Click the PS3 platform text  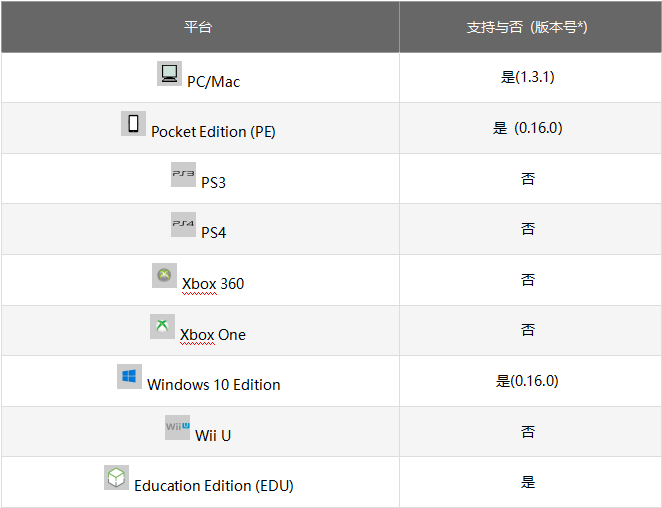pos(213,183)
